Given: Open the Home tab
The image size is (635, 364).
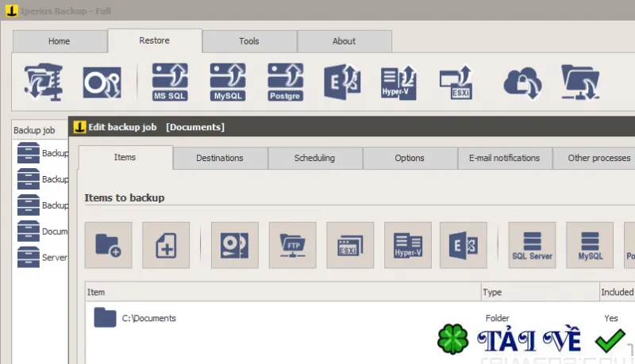Looking at the screenshot, I should pos(60,41).
